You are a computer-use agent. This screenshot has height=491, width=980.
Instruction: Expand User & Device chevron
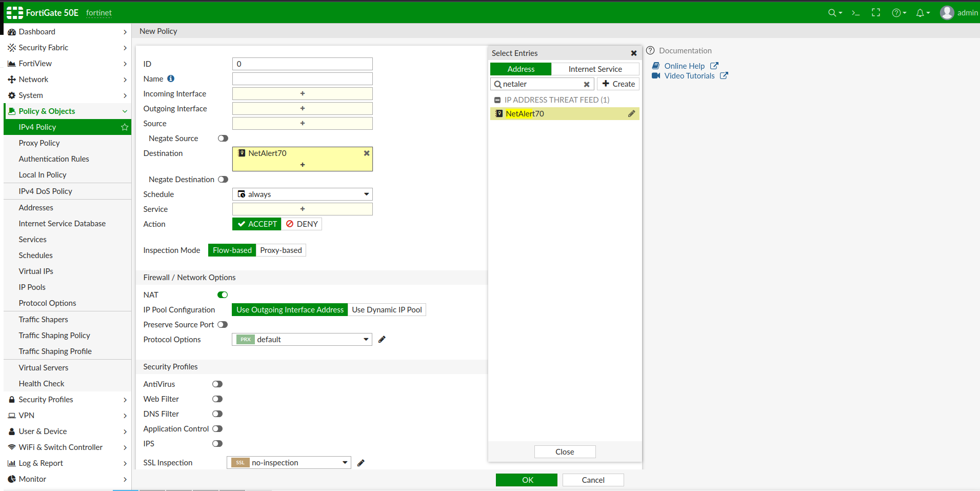(125, 432)
